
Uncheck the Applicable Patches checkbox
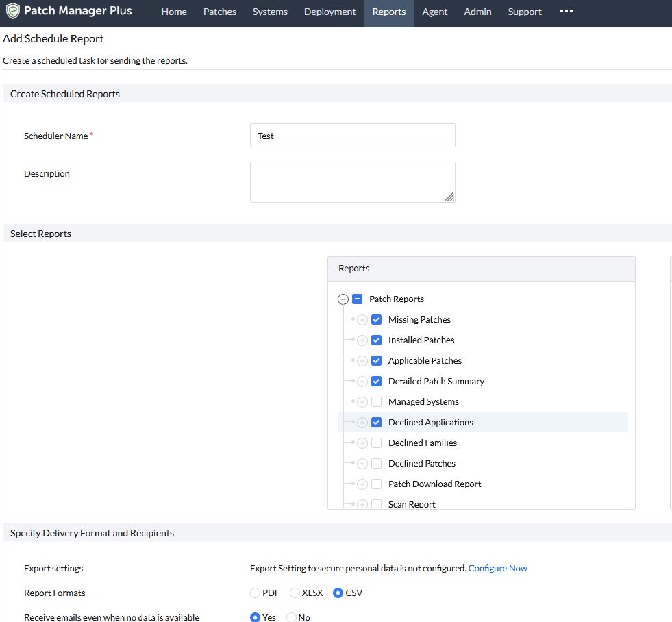(x=376, y=360)
